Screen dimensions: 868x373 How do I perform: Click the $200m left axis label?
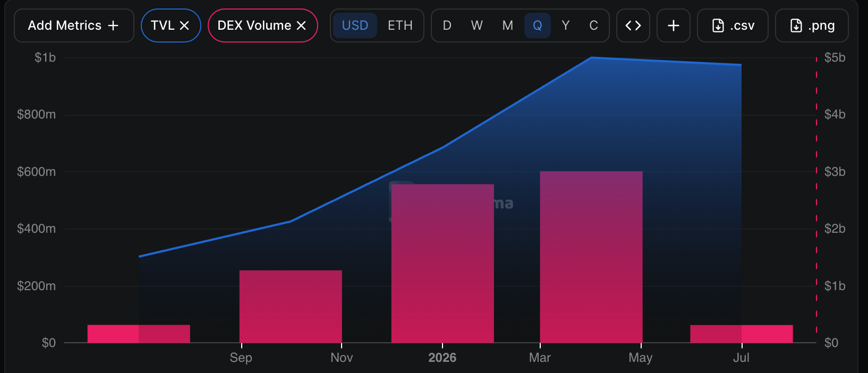[x=36, y=286]
